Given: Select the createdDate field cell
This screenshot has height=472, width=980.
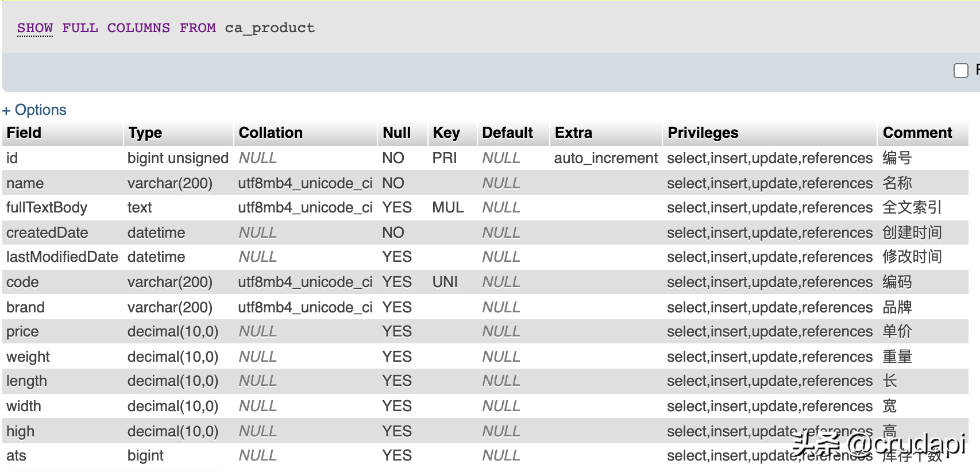Looking at the screenshot, I should (47, 233).
